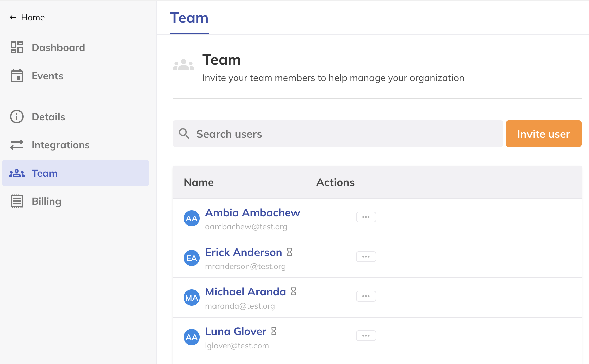Click the avatar beside Luna Glover
589x364 pixels.
coord(192,337)
